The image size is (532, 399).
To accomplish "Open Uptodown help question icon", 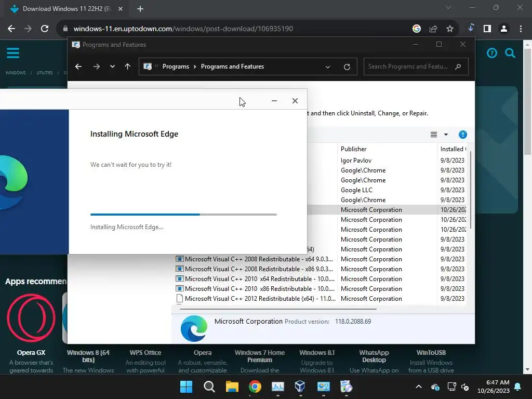I will pos(492,53).
